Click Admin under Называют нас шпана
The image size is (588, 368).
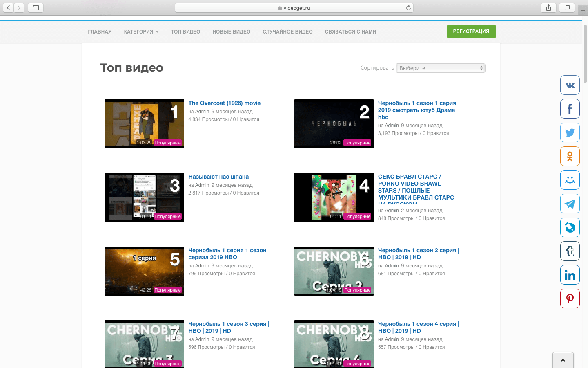point(202,185)
